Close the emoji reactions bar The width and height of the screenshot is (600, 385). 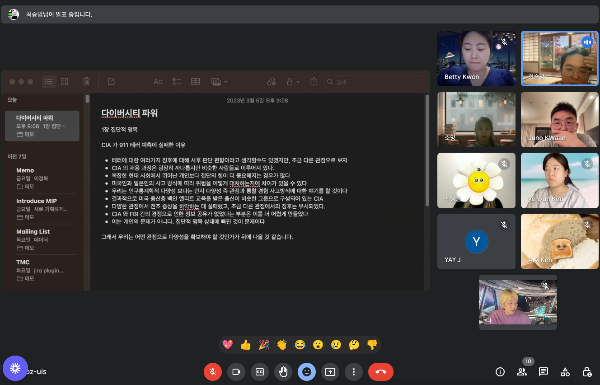pyautogui.click(x=307, y=372)
